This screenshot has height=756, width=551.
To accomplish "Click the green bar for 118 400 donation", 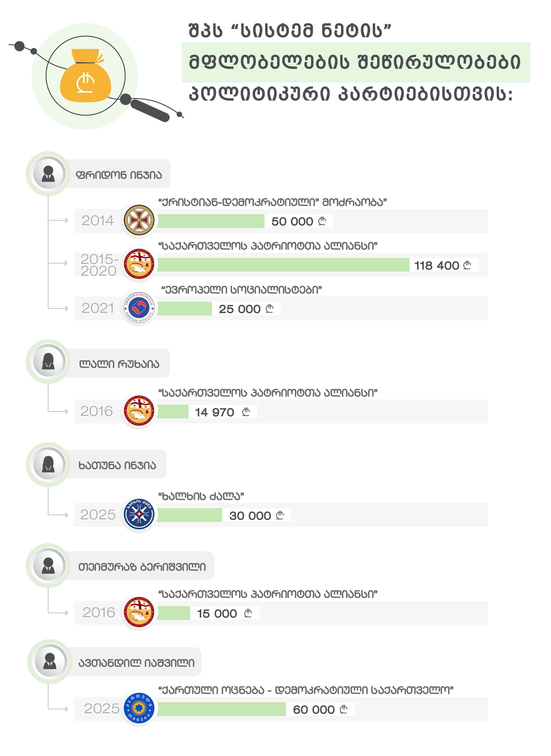I will 283,265.
